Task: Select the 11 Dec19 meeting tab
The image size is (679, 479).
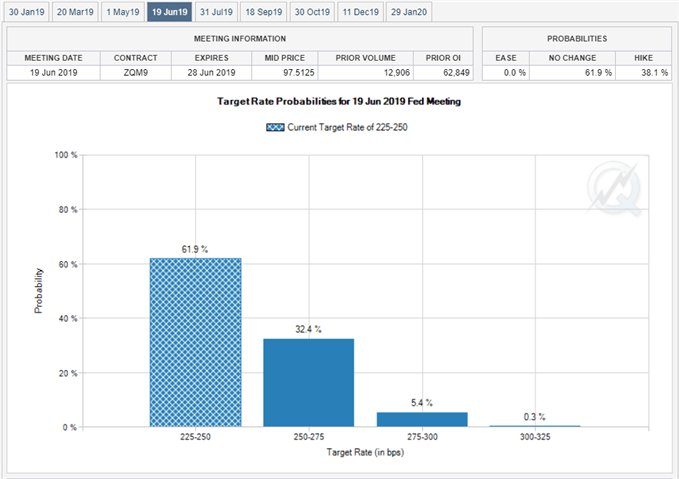Action: point(360,12)
